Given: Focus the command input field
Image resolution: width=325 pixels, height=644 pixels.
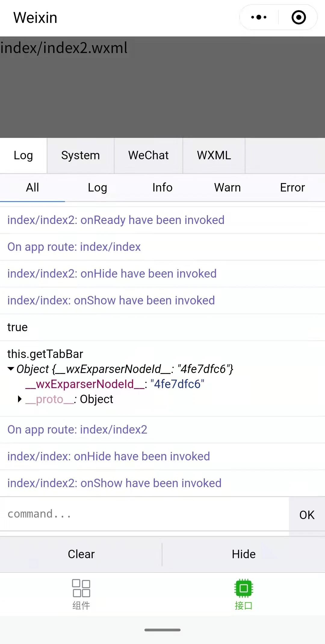Looking at the screenshot, I should point(144,514).
